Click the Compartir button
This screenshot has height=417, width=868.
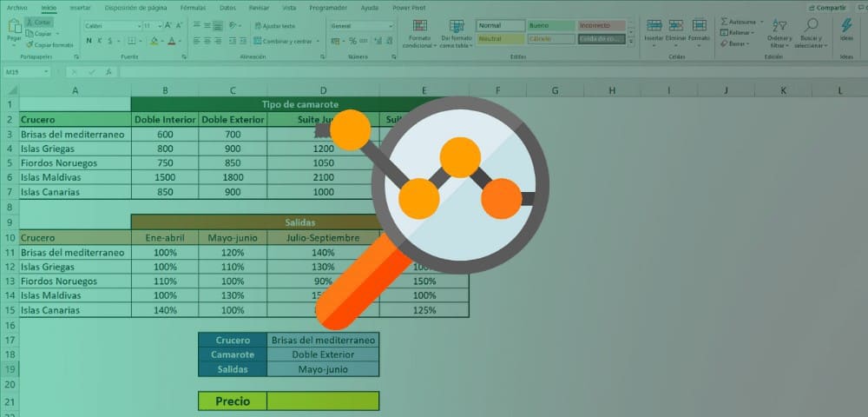[x=827, y=8]
